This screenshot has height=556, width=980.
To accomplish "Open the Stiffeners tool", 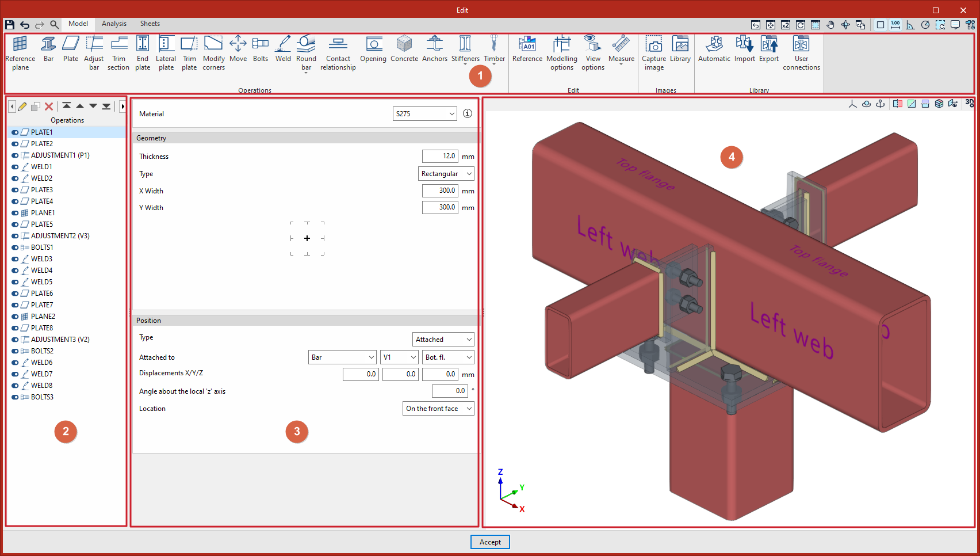I will (x=465, y=50).
